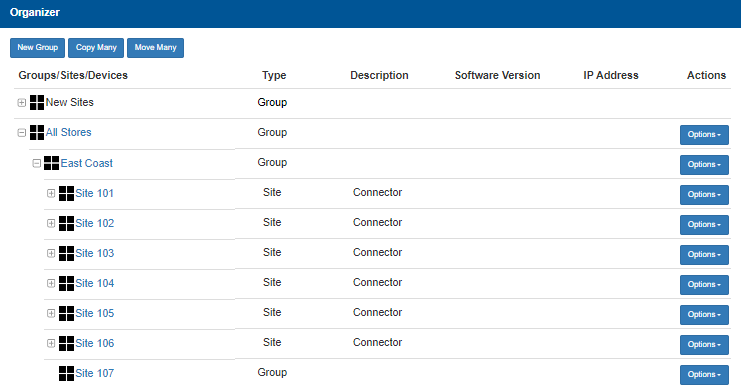Click the Organizer page title

click(x=35, y=12)
